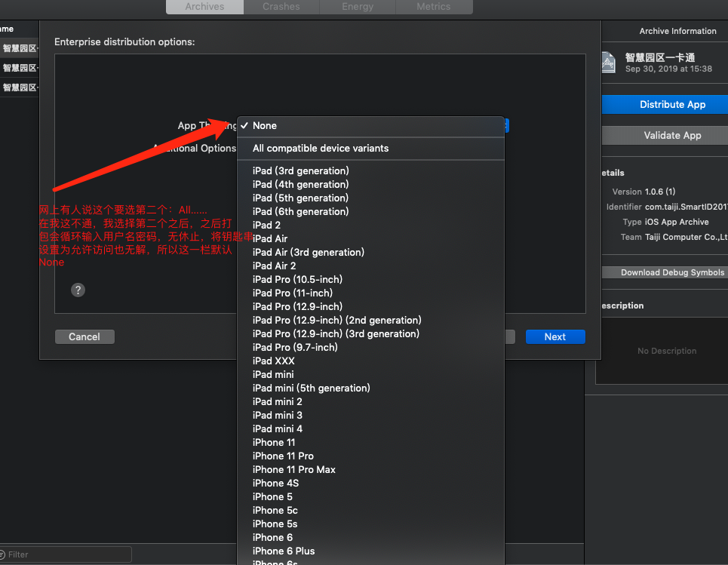The height and width of the screenshot is (565, 728).
Task: Click the archive date Sep 30, 2019 at 15:38
Action: pyautogui.click(x=668, y=69)
